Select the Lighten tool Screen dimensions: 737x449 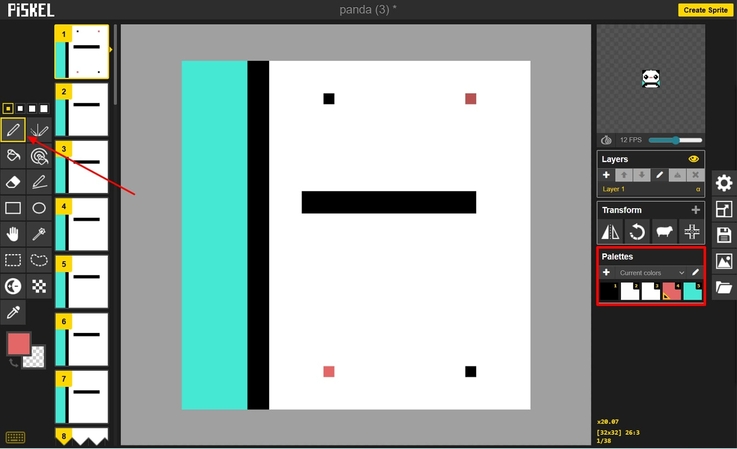13,286
